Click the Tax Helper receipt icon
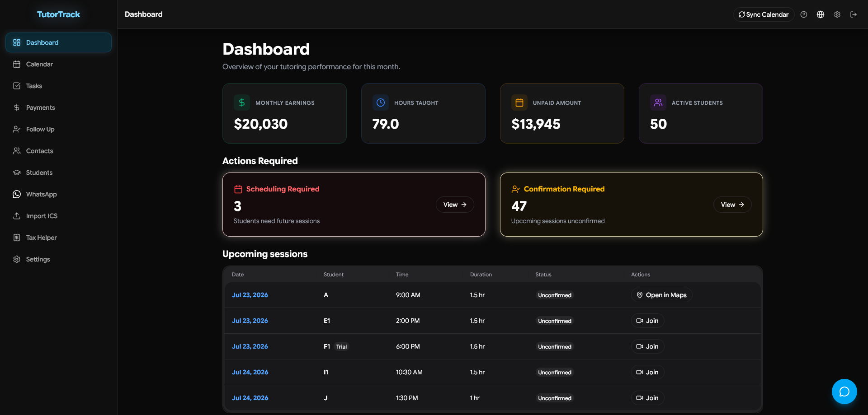Viewport: 868px width, 415px height. tap(17, 238)
